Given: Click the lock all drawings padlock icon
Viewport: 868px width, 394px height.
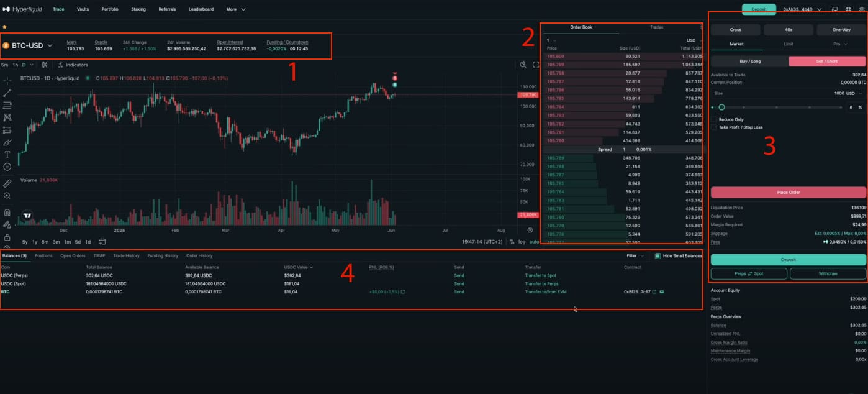Looking at the screenshot, I should click(7, 237).
